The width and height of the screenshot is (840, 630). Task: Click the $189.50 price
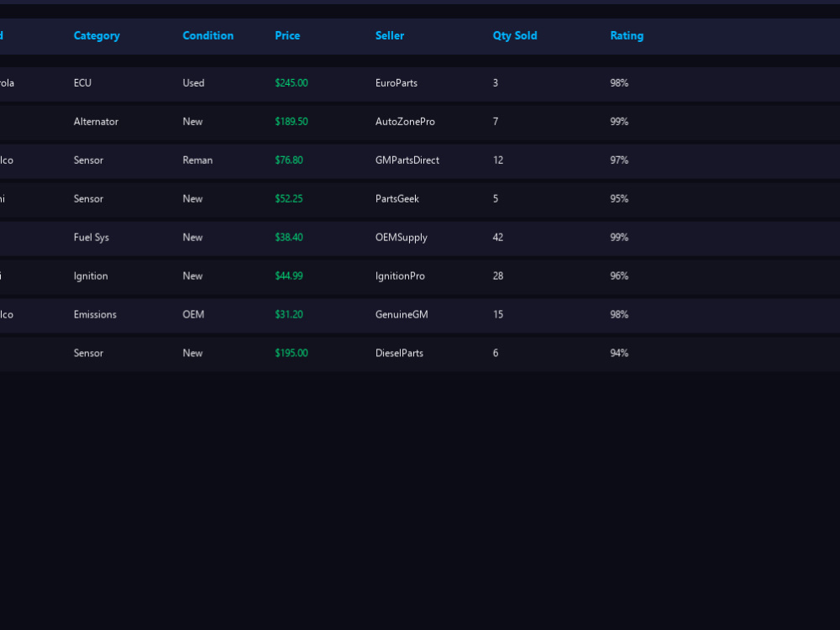coord(291,122)
